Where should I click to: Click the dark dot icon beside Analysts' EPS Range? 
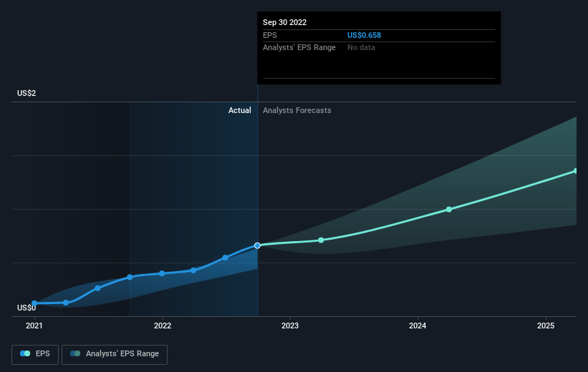tap(75, 353)
